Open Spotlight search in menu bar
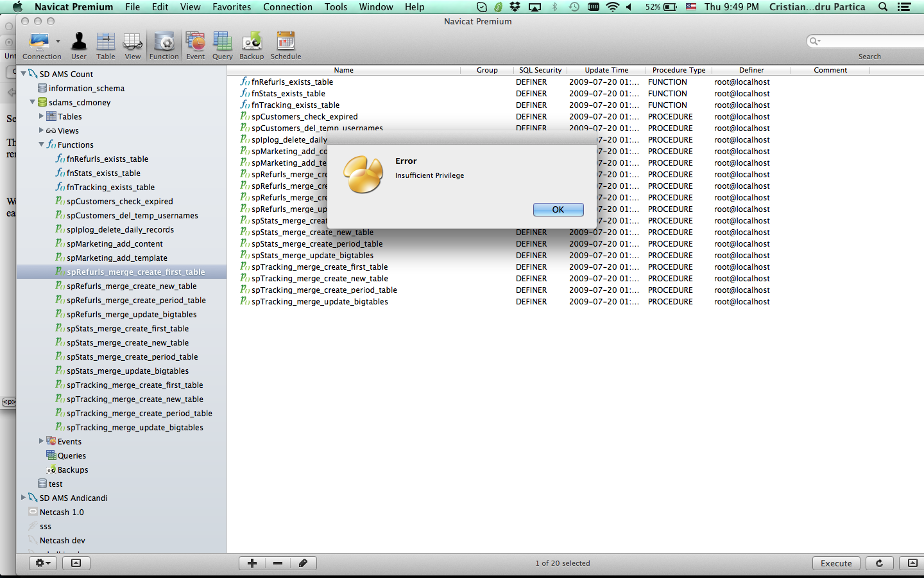Screen dimensions: 924x578 (883, 7)
